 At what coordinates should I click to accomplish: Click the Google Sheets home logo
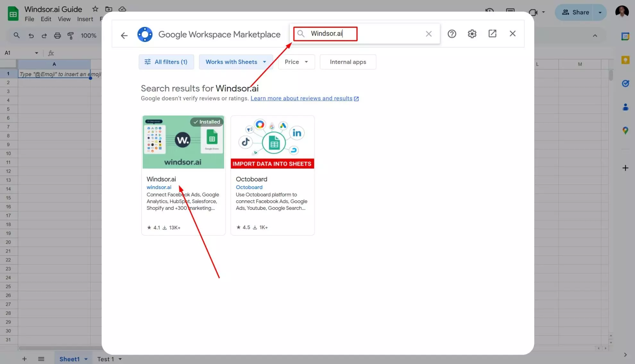(13, 14)
